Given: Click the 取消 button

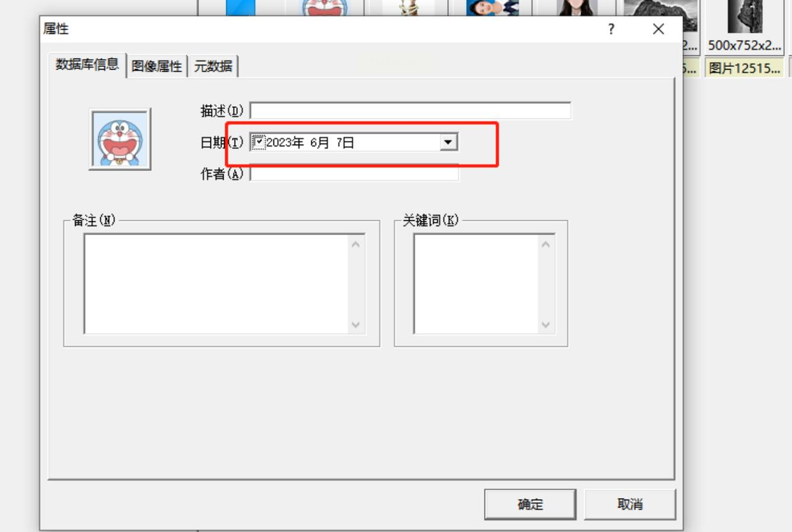Looking at the screenshot, I should point(630,504).
